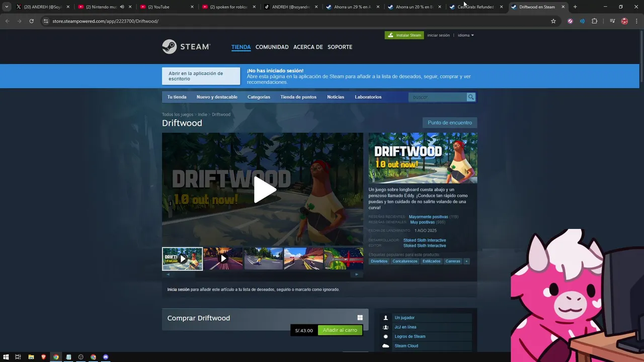The height and width of the screenshot is (362, 644).
Task: Go to ACERCA DE in Steam header
Action: (x=308, y=47)
